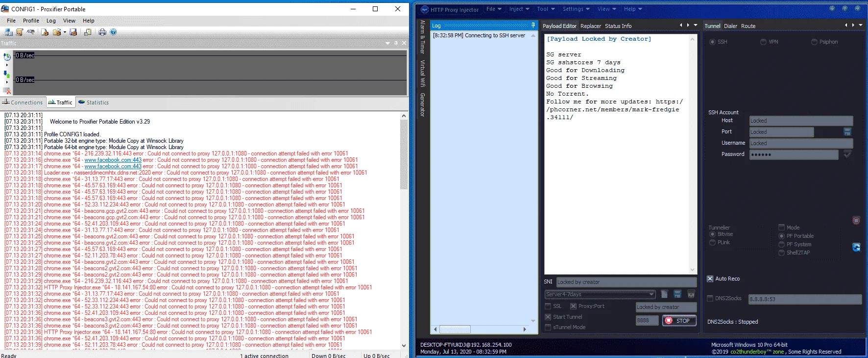Image resolution: width=868 pixels, height=358 pixels.
Task: Switch to Statistics tab in Proxifier
Action: (94, 102)
